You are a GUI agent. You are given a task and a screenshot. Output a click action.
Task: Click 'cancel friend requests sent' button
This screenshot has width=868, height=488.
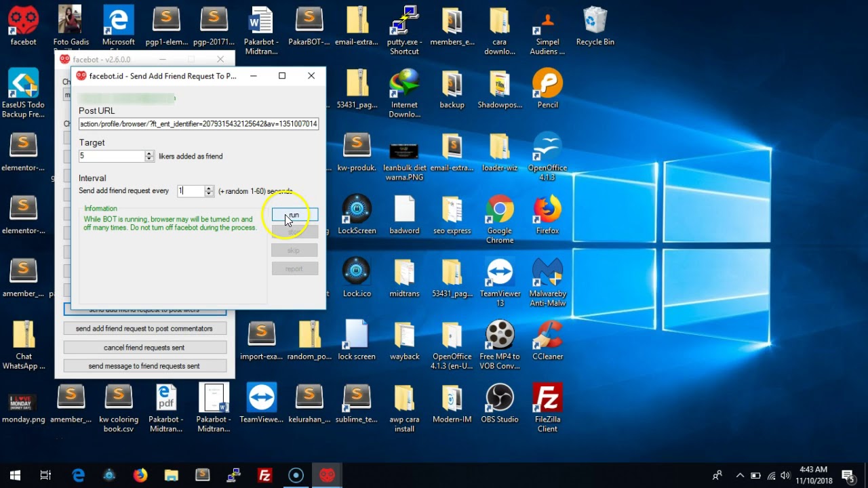pyautogui.click(x=144, y=347)
